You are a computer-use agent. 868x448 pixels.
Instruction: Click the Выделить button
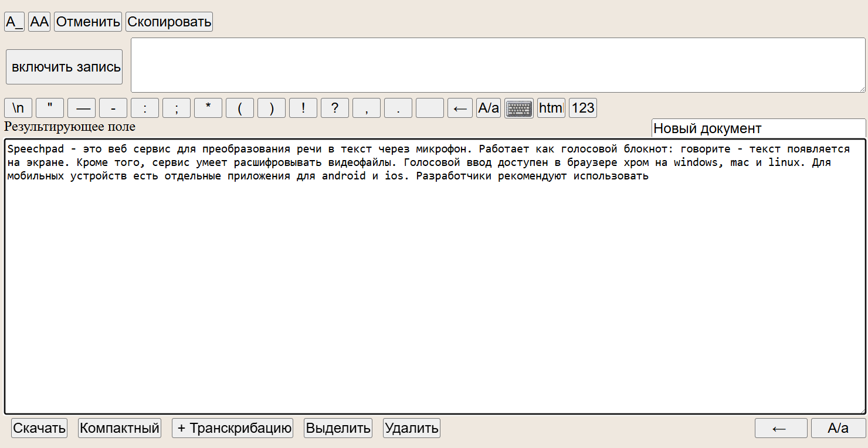click(338, 428)
